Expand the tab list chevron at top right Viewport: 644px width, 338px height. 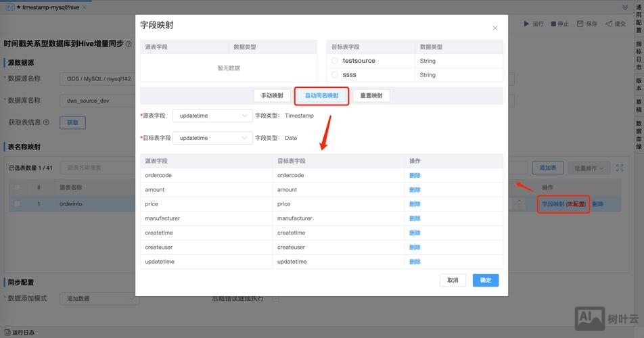tap(624, 7)
